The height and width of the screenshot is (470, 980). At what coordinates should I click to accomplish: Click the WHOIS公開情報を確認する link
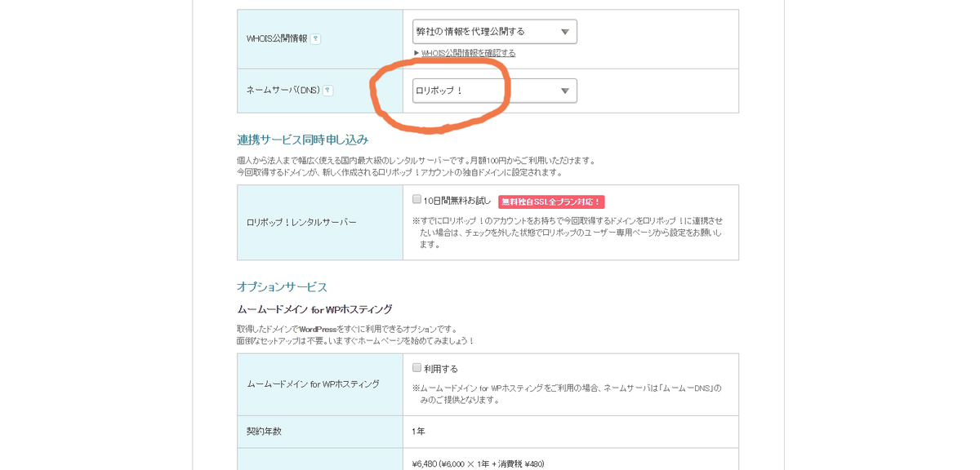coord(466,52)
